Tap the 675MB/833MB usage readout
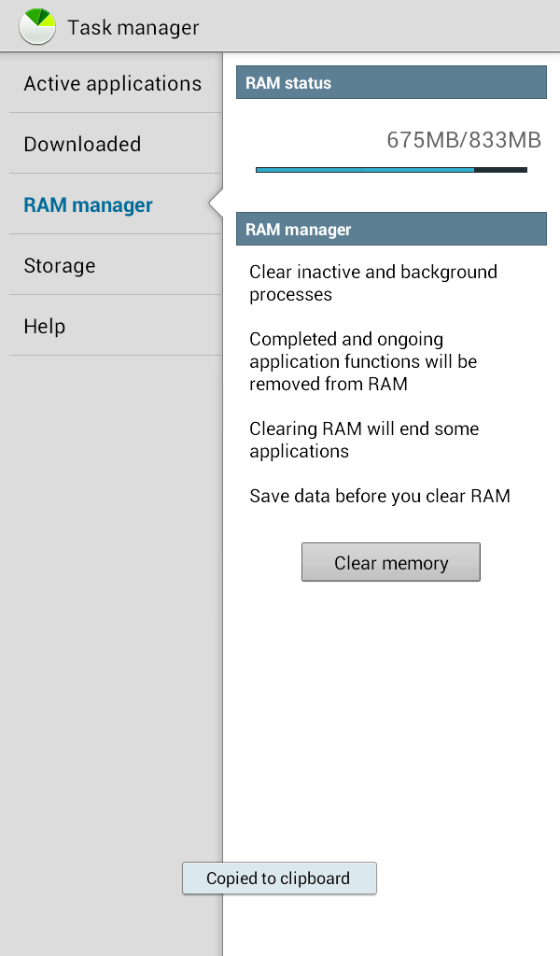 464,140
